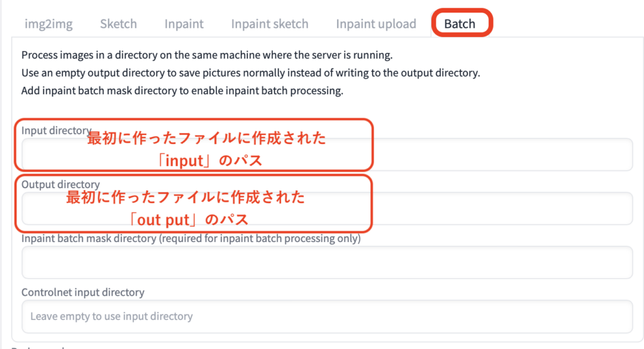
Task: Click the red Japanese line above 「out put」のパス
Action: click(x=186, y=199)
